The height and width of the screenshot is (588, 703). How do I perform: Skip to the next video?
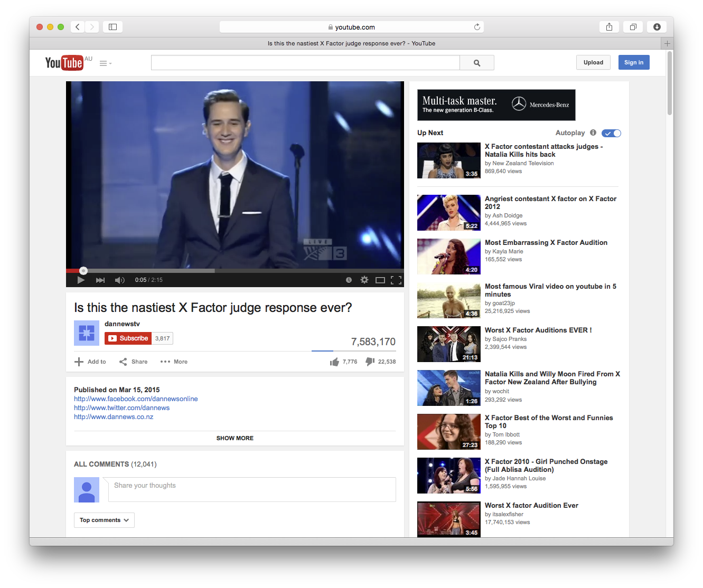click(x=100, y=280)
